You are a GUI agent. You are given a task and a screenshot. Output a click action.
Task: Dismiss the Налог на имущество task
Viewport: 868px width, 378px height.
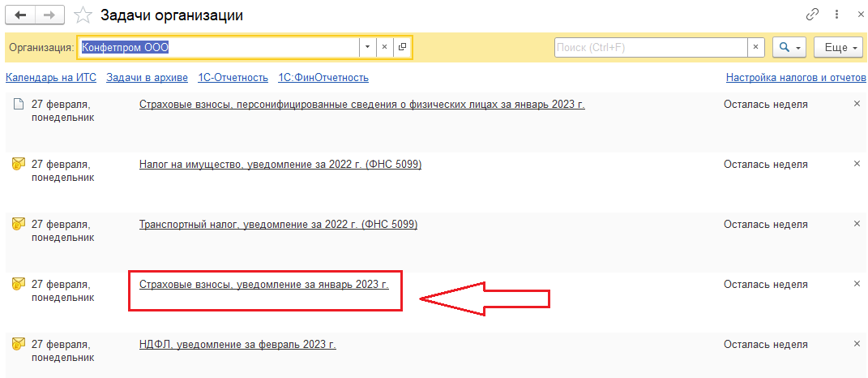857,164
